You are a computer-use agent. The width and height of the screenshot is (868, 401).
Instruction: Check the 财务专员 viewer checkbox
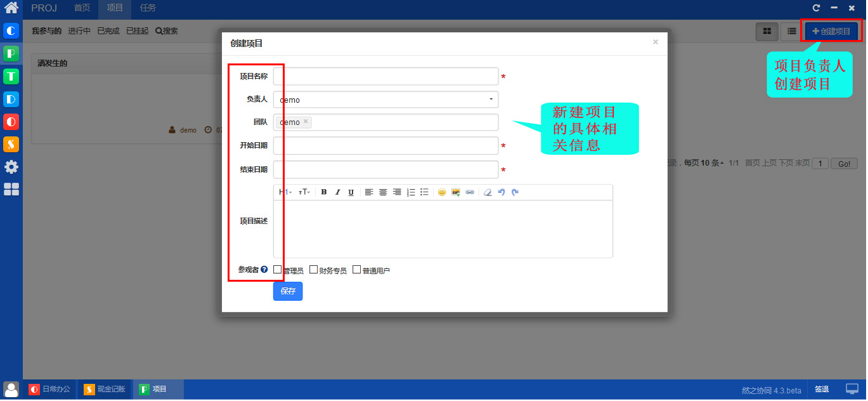(x=313, y=270)
